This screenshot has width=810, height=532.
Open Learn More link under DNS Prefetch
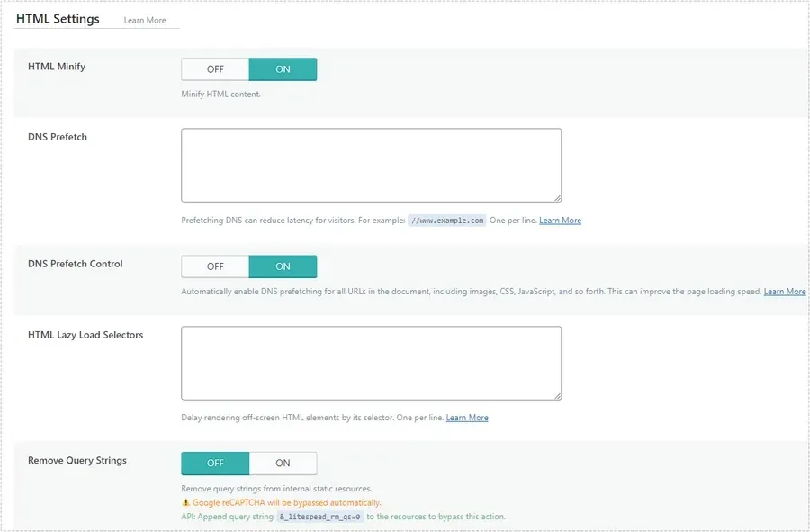tap(560, 221)
